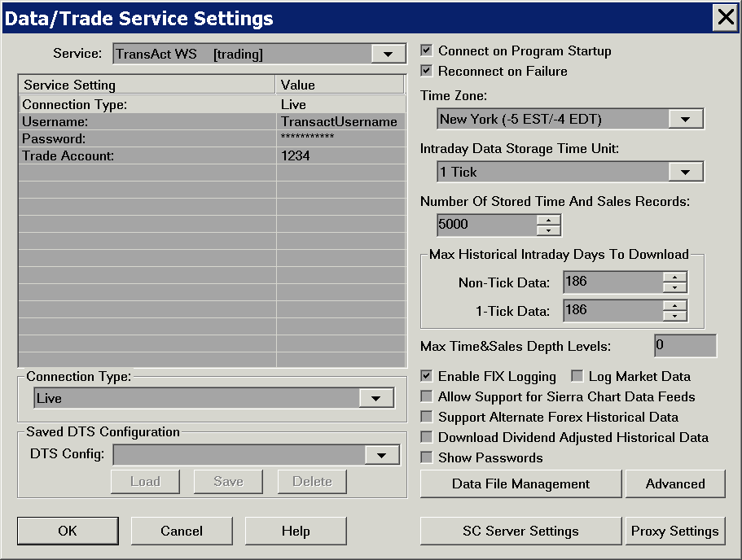742x560 pixels.
Task: Click the Advanced button
Action: pos(675,483)
